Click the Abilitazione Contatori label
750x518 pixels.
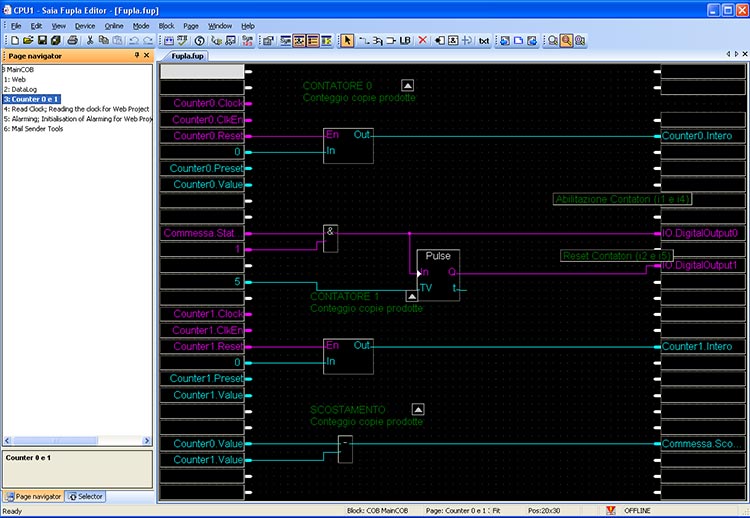coord(622,199)
